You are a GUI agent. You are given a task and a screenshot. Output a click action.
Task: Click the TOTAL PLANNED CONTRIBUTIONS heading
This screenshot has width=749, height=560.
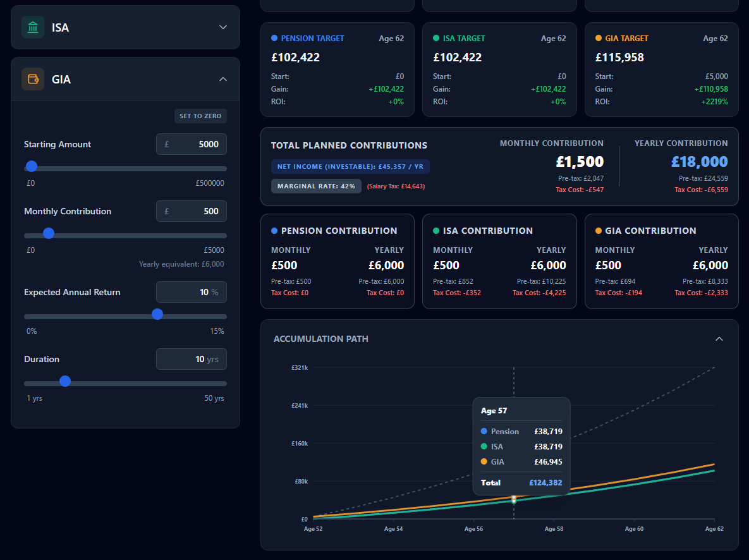pos(349,145)
